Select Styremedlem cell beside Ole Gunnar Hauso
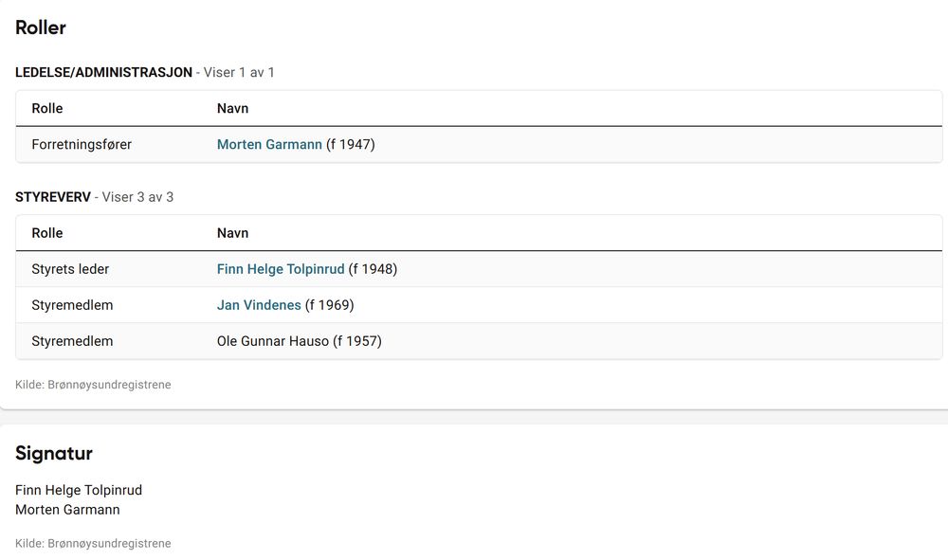The image size is (948, 560). 72,341
